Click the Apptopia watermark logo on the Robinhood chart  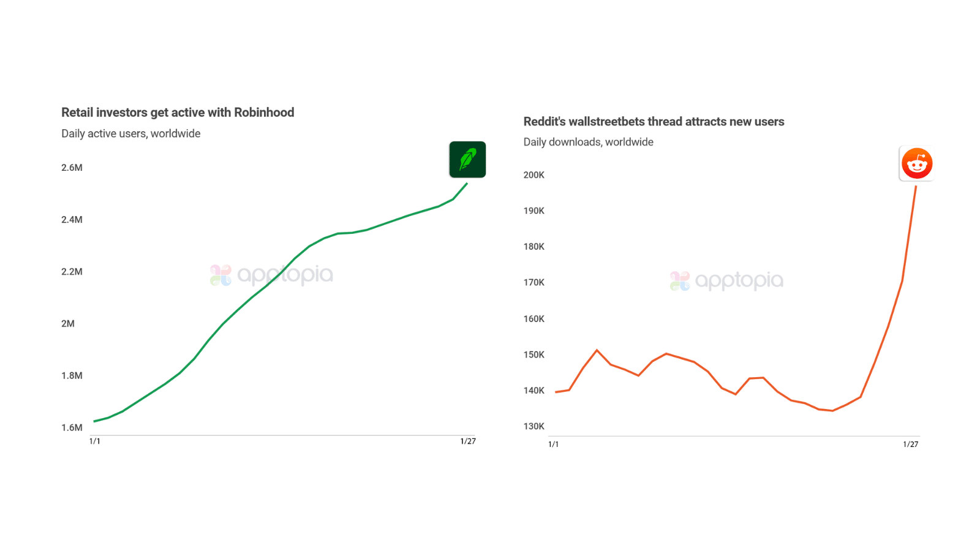click(x=271, y=275)
